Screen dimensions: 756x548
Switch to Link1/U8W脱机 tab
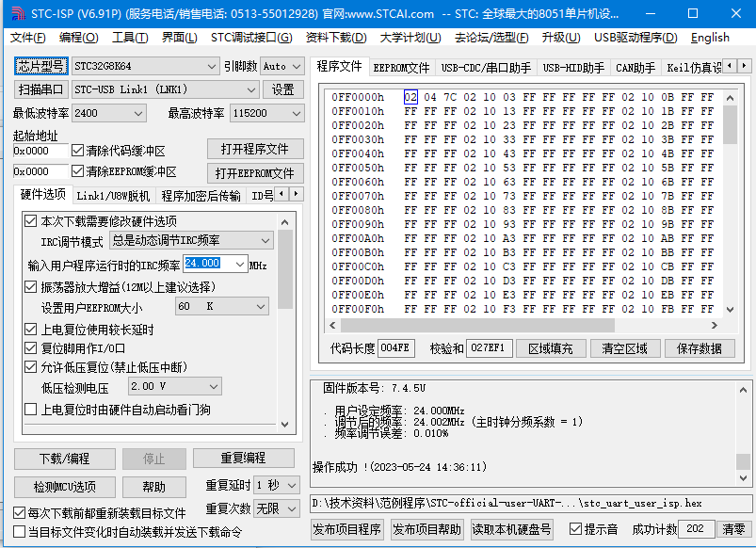(x=113, y=195)
